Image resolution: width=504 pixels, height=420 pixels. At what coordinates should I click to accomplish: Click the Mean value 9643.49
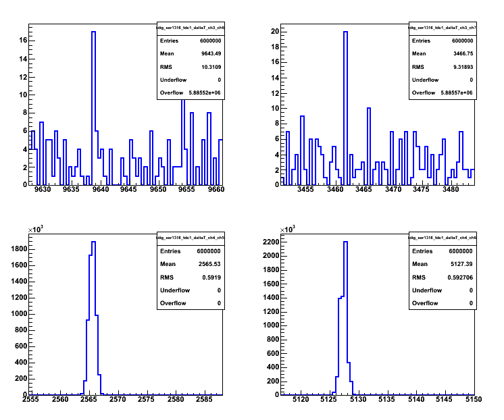[x=211, y=53]
